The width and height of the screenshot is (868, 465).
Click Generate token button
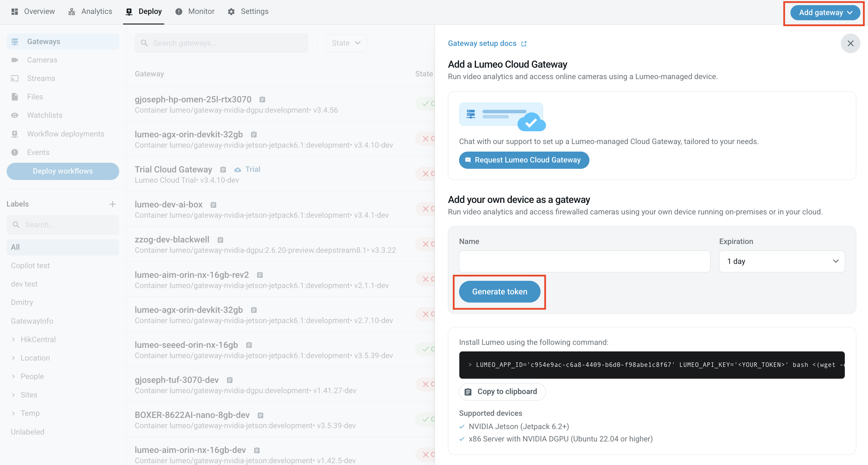click(499, 292)
